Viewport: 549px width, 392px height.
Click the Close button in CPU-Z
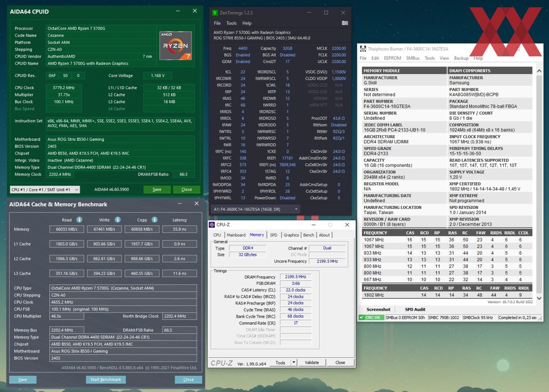tap(340, 363)
